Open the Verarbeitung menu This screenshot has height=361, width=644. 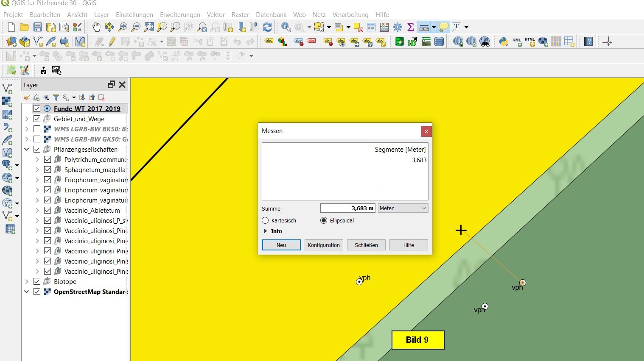pos(350,14)
